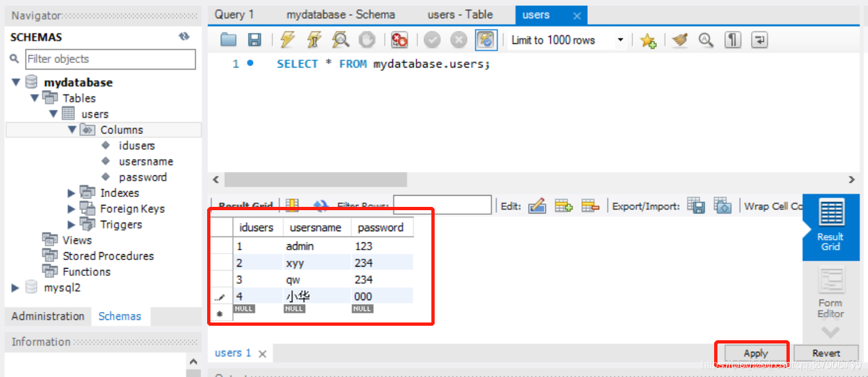Expand the mysql2 schema
Screen dimensions: 868x377
pyautogui.click(x=15, y=287)
